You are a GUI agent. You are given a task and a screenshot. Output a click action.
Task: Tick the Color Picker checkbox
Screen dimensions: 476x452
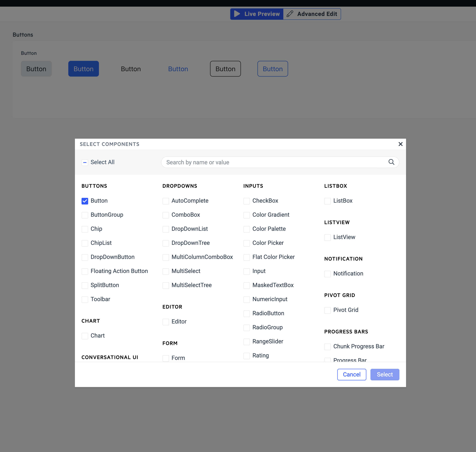[x=246, y=243]
